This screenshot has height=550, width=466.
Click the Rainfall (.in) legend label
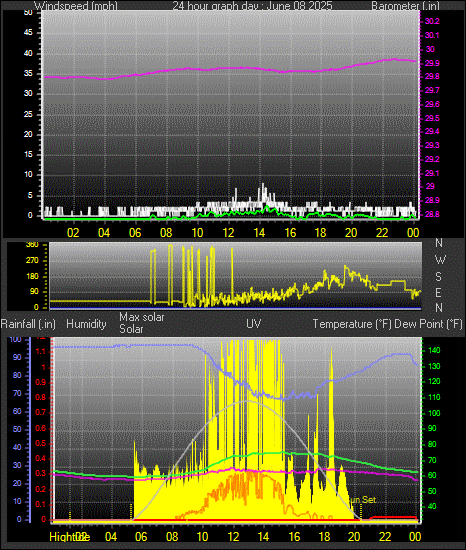[28, 324]
